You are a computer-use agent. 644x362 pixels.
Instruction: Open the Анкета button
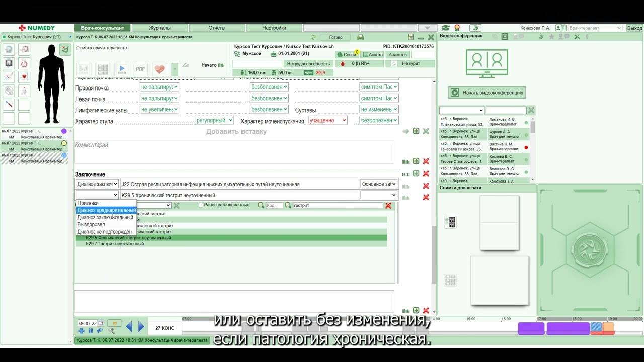[372, 55]
